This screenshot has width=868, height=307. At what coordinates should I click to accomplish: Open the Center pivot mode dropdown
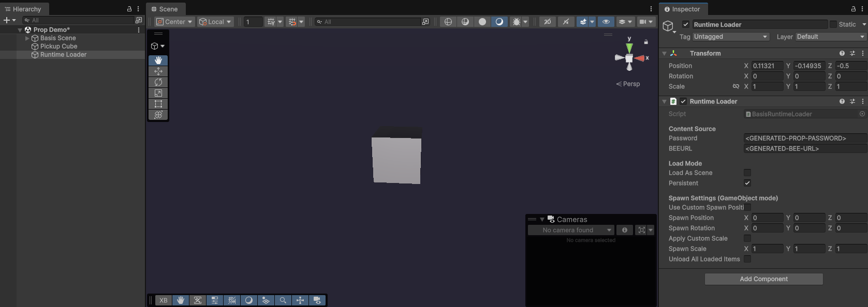pos(174,22)
